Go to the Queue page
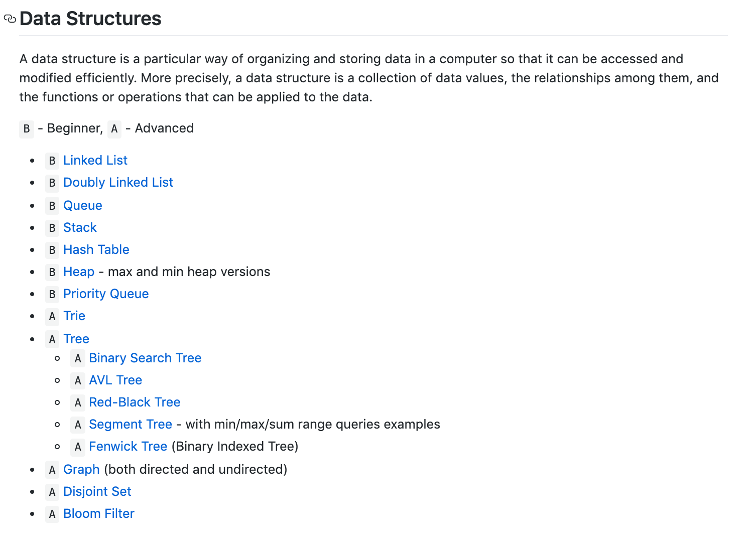Screen dimensions: 756x544 pyautogui.click(x=83, y=205)
